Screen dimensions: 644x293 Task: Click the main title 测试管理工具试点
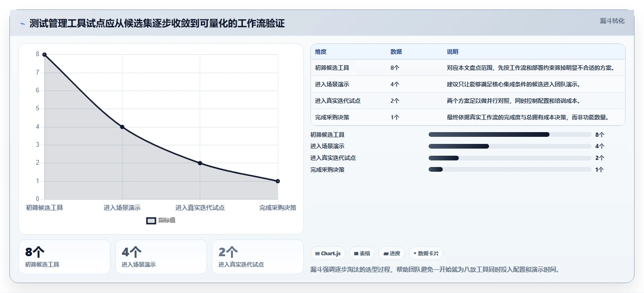click(157, 24)
